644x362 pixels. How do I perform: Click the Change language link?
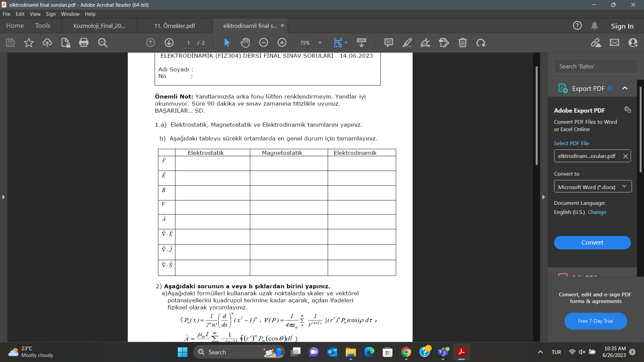pyautogui.click(x=597, y=212)
